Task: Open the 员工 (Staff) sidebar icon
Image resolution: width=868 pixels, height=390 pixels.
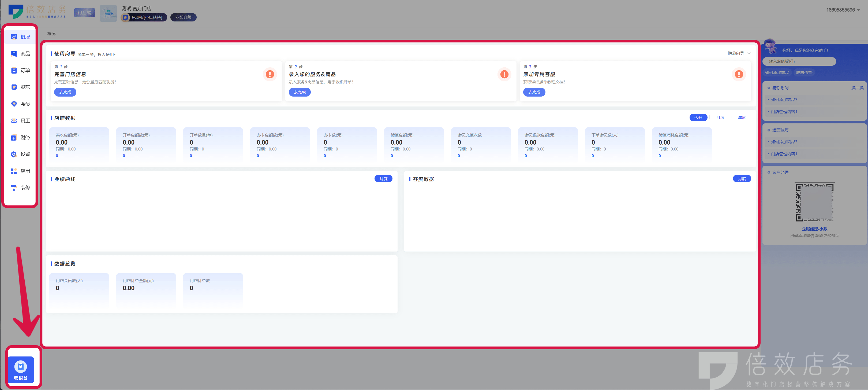Action: [14, 120]
